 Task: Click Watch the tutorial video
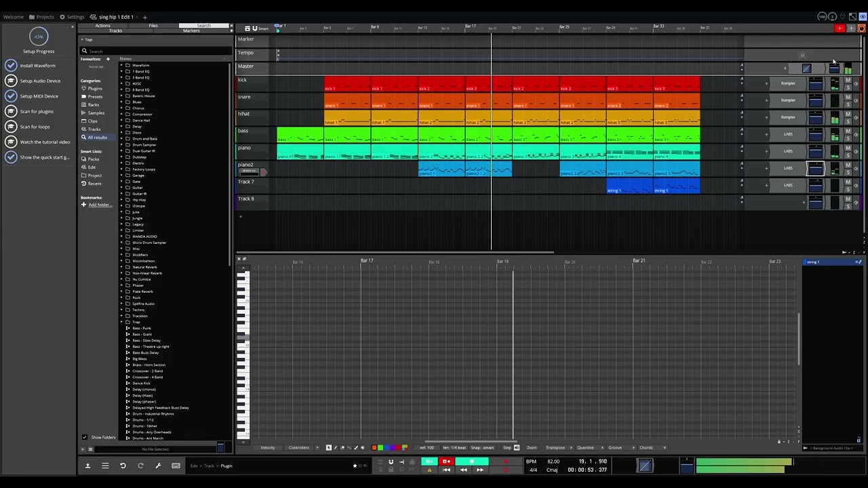pyautogui.click(x=45, y=142)
